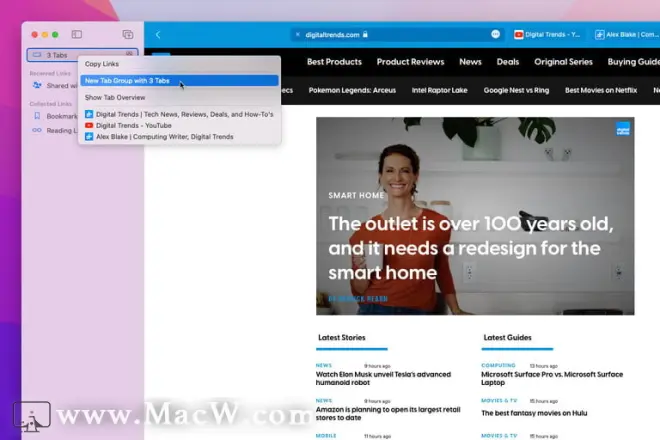The width and height of the screenshot is (660, 440).
Task: Open Google Nest vs Ring topic link
Action: (516, 90)
